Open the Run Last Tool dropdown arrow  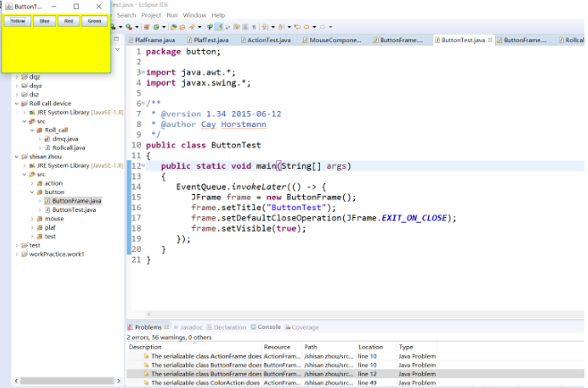[x=137, y=27]
